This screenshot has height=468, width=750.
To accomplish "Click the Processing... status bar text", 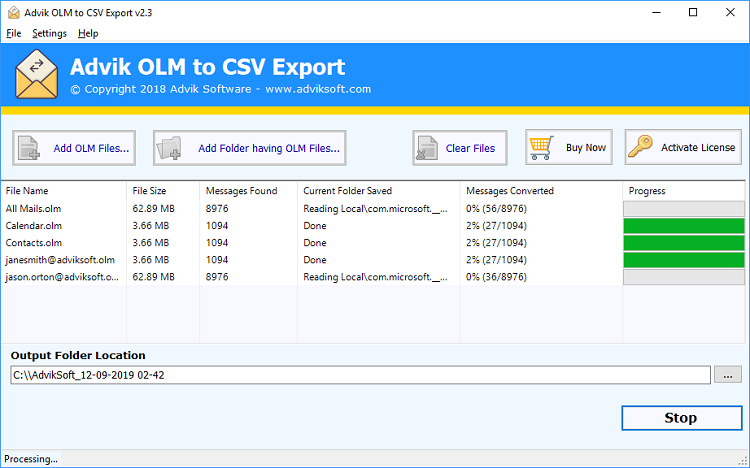I will click(x=31, y=459).
